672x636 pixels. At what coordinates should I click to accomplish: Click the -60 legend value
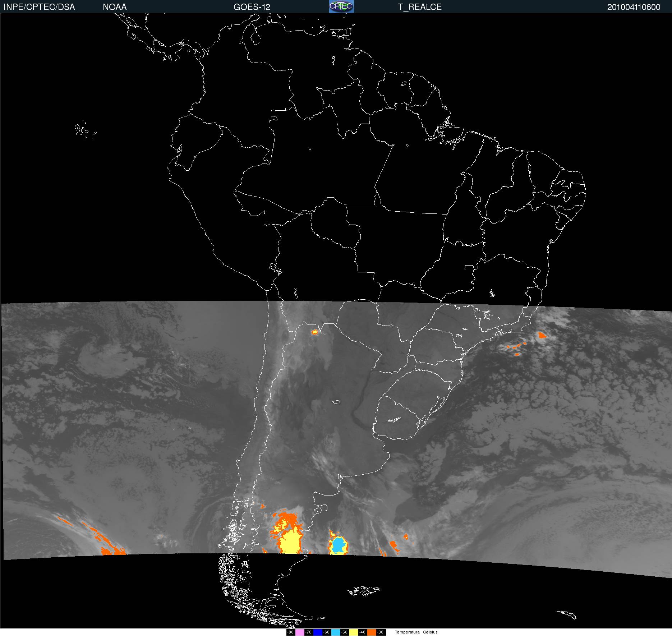326,632
